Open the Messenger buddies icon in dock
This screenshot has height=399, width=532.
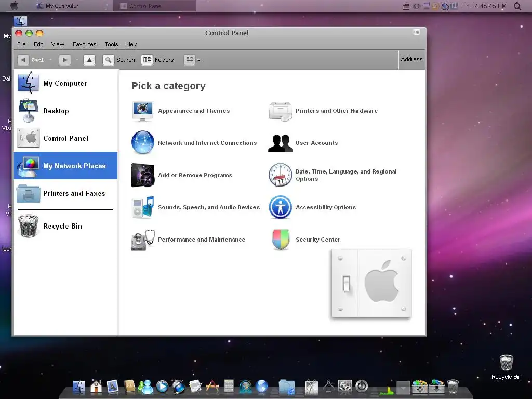[x=145, y=387]
